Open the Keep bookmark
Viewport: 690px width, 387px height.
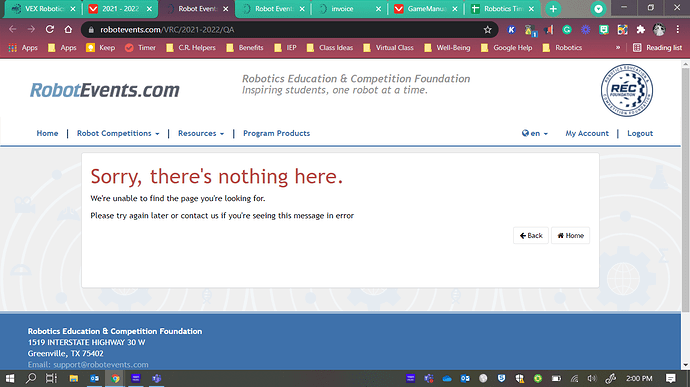tap(100, 48)
